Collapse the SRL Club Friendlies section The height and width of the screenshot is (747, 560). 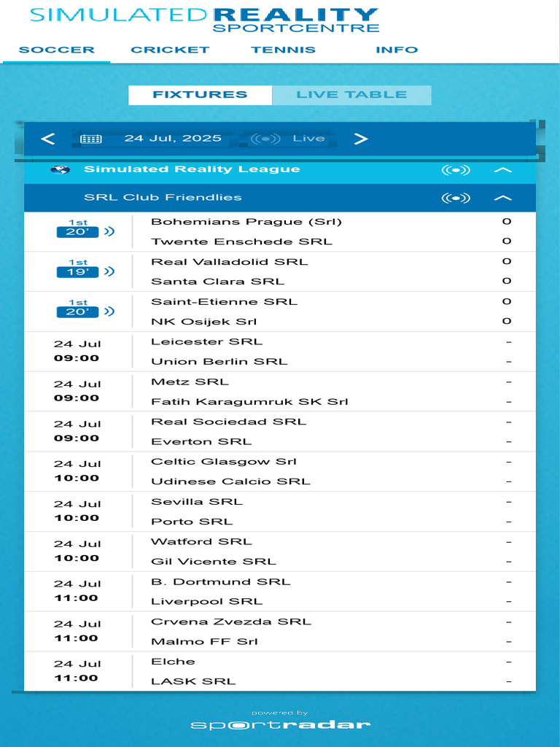coord(503,198)
